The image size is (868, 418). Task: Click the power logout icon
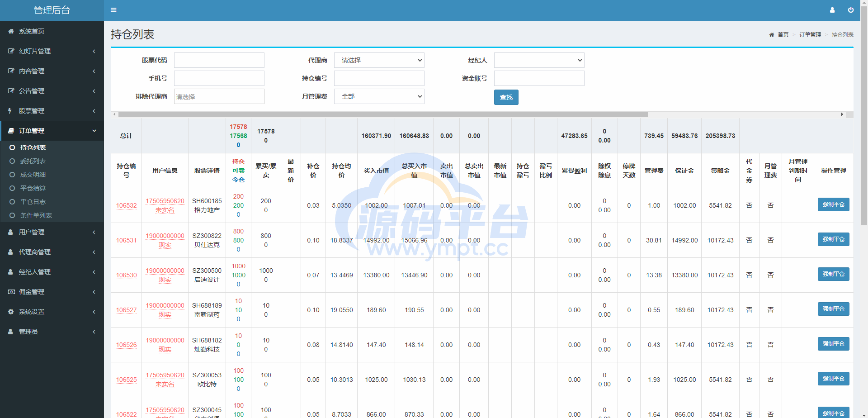(850, 10)
